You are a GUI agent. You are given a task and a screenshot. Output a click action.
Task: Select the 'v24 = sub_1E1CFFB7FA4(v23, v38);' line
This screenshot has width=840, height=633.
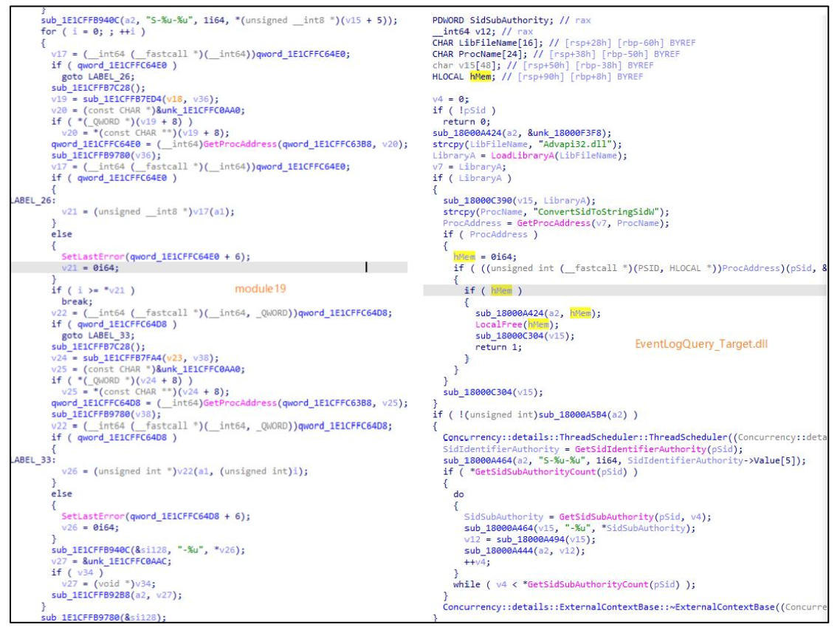[135, 358]
